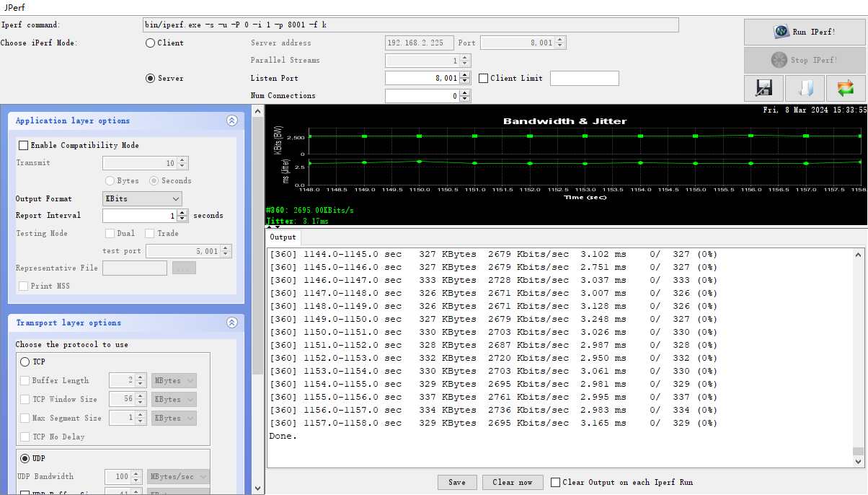The height and width of the screenshot is (495, 868).
Task: Check the Print MSS checkbox
Action: pos(23,286)
